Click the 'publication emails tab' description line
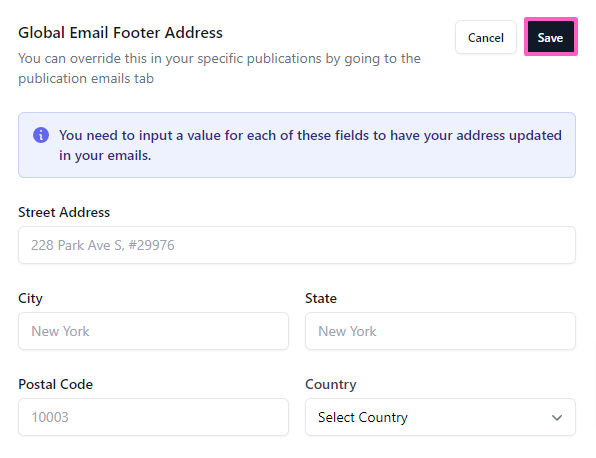Viewport: 596px width, 458px height. 86,78
